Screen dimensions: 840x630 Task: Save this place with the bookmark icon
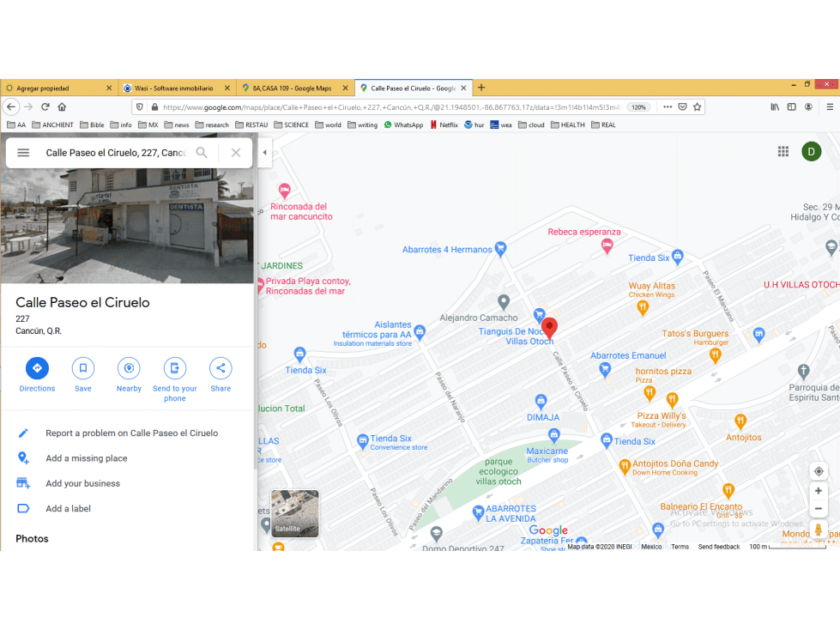click(x=83, y=368)
